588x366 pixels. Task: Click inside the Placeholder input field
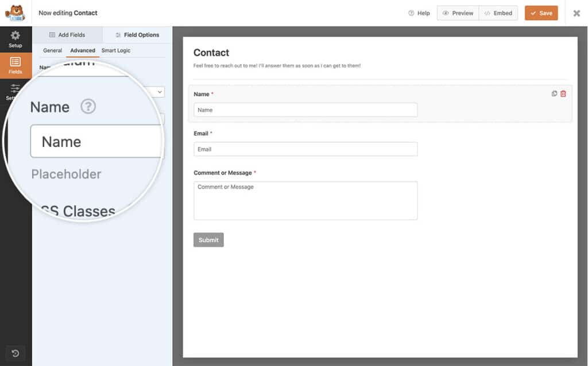click(x=95, y=141)
